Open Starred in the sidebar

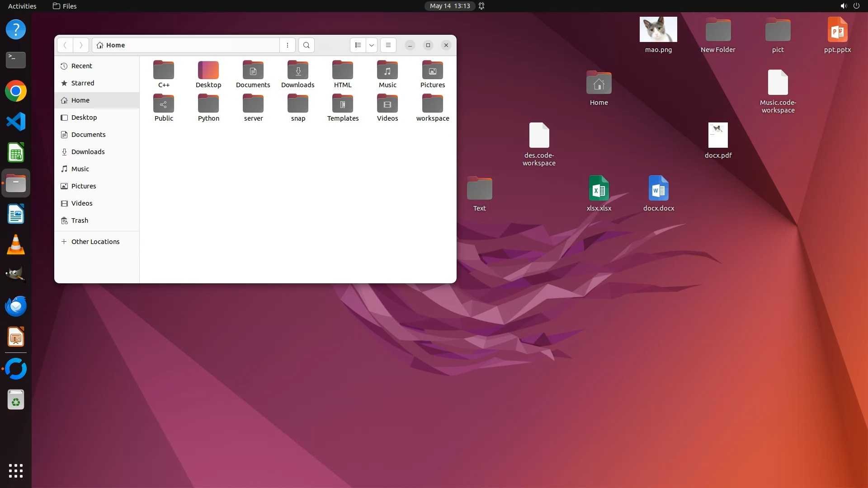tap(83, 83)
